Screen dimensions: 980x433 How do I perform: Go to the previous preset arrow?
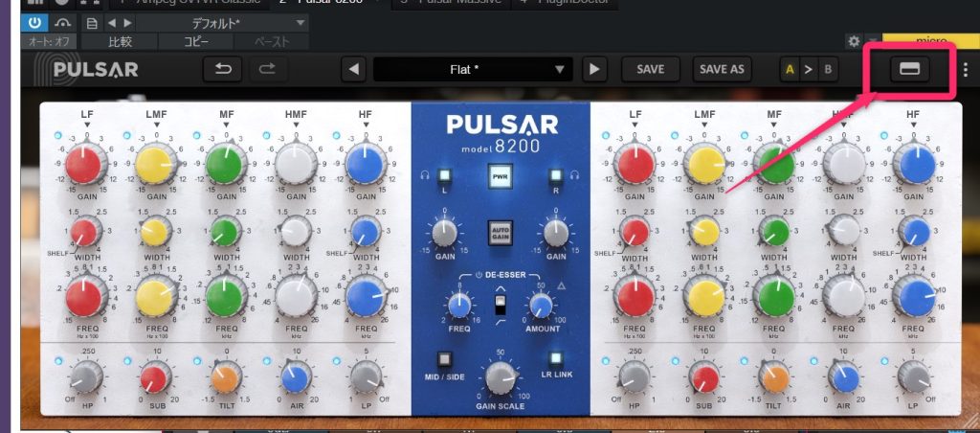pos(355,70)
